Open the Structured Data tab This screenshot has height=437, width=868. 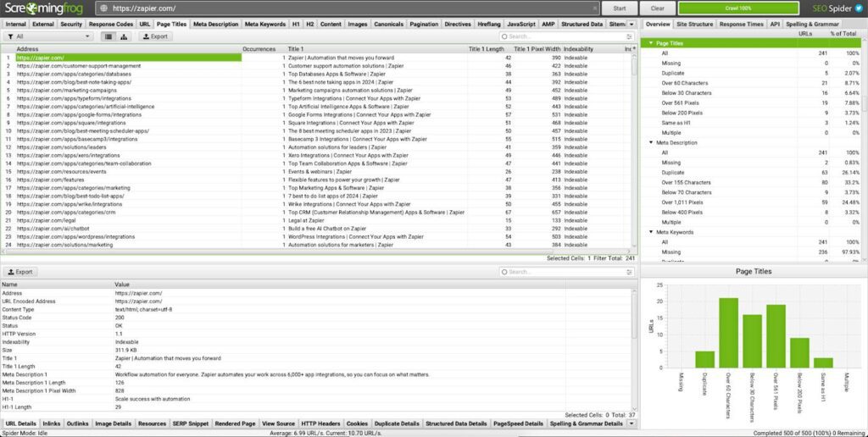pos(581,25)
